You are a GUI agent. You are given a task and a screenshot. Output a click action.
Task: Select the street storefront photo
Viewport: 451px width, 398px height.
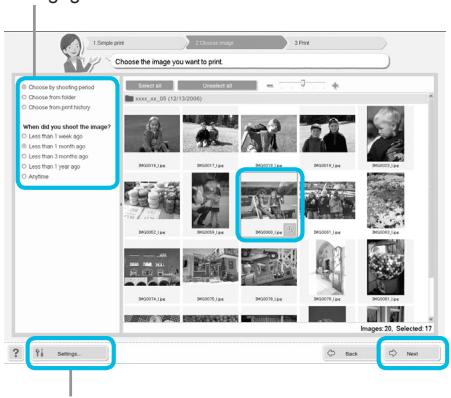[x=210, y=267]
